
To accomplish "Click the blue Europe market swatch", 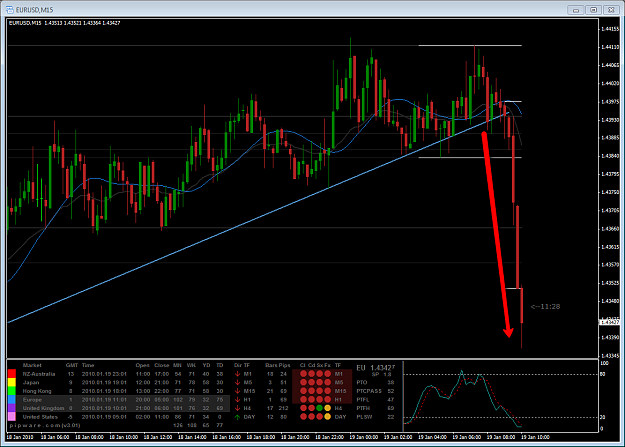I will click(x=12, y=400).
